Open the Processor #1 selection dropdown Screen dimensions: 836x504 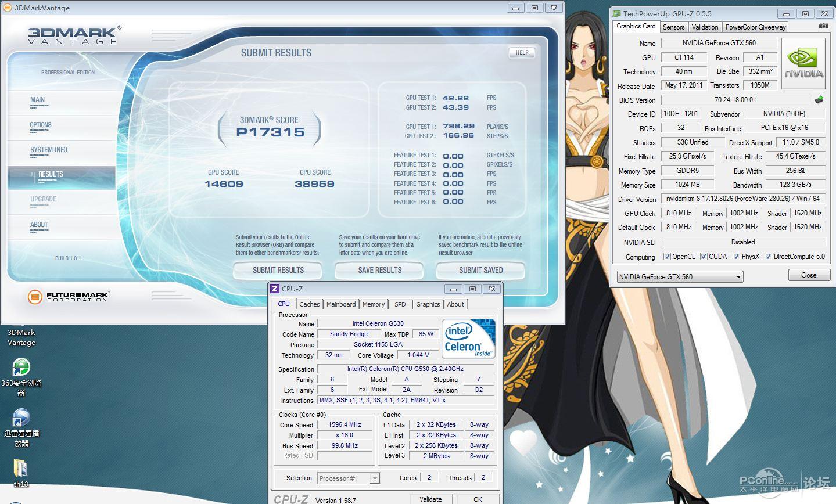click(x=349, y=478)
